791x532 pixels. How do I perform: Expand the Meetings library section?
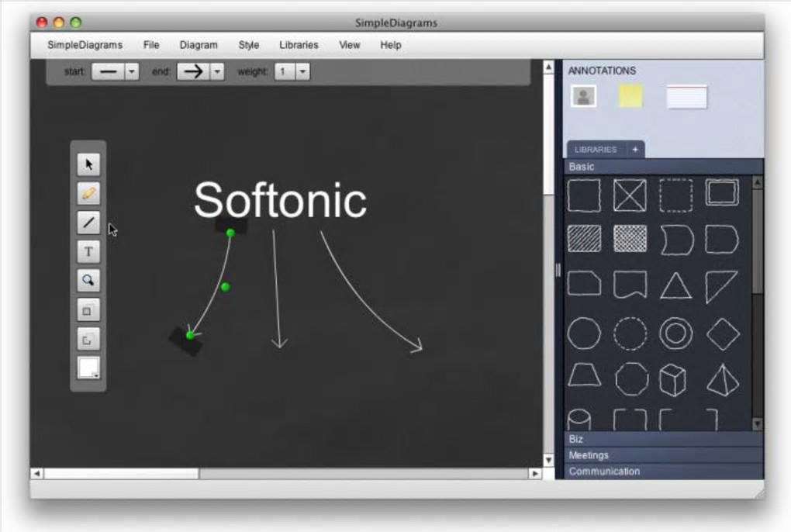click(x=663, y=455)
